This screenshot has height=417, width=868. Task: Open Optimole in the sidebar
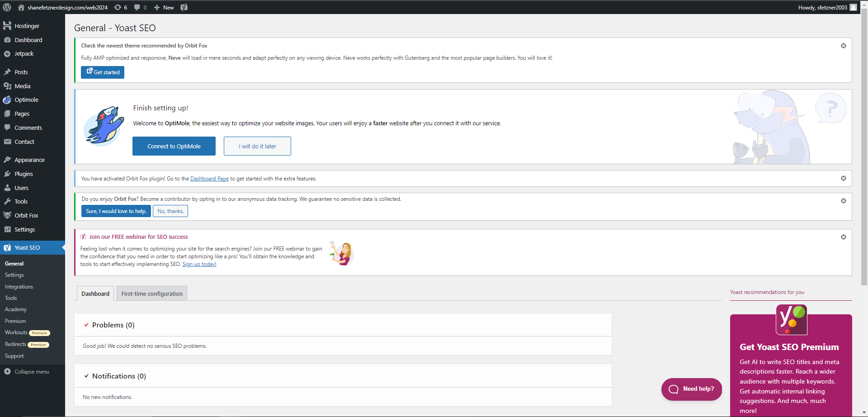point(26,100)
